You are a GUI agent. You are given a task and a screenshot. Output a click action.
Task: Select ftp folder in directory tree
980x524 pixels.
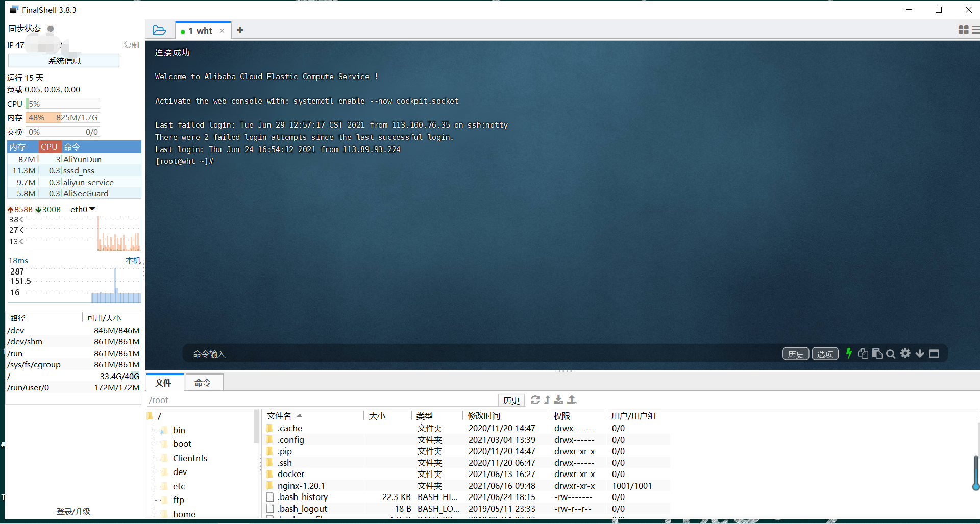tap(178, 500)
